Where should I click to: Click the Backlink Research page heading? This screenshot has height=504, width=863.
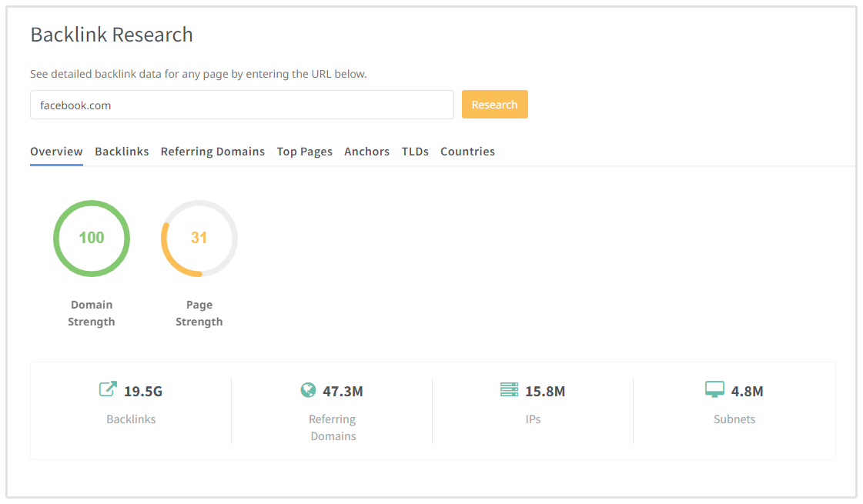click(x=112, y=35)
